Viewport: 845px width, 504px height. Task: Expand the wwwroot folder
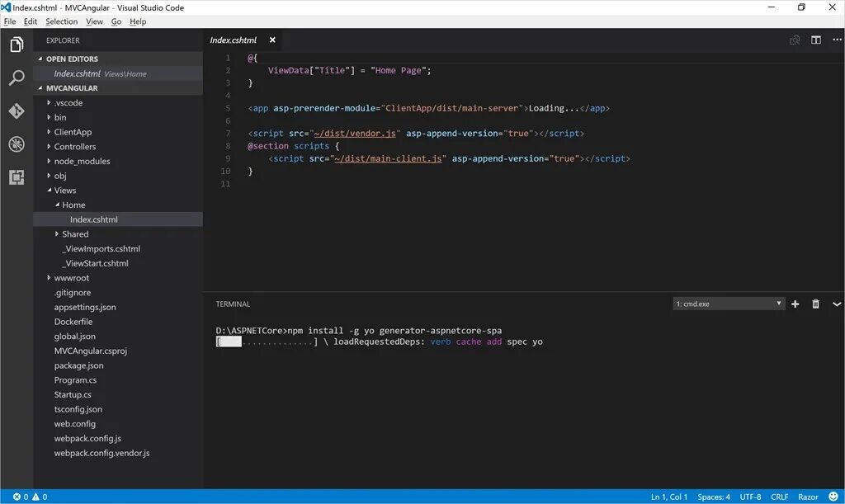[49, 277]
